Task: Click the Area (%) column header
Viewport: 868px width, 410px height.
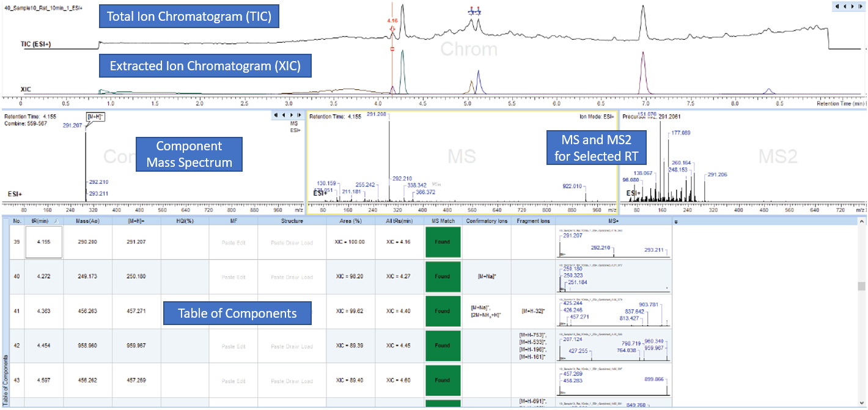Action: pos(350,221)
